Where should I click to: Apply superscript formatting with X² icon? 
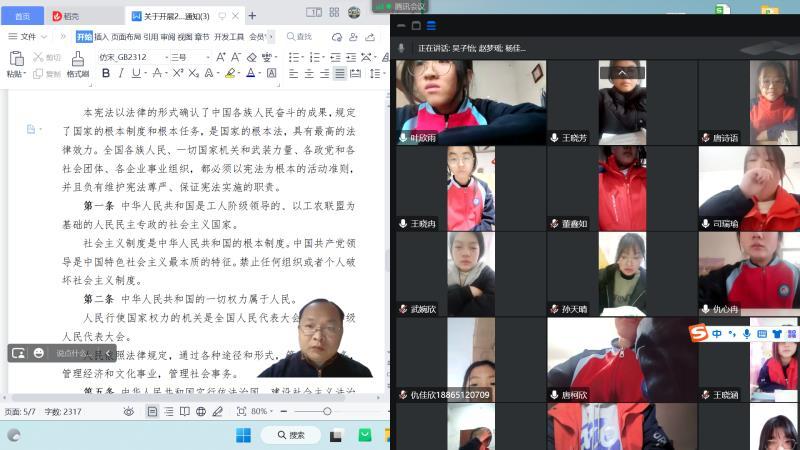(x=177, y=73)
